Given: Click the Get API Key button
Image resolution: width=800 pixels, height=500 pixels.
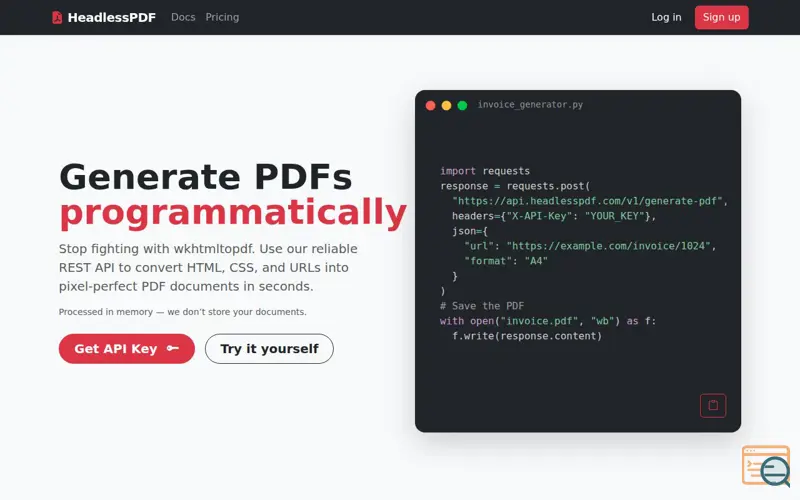Looking at the screenshot, I should pyautogui.click(x=127, y=349).
